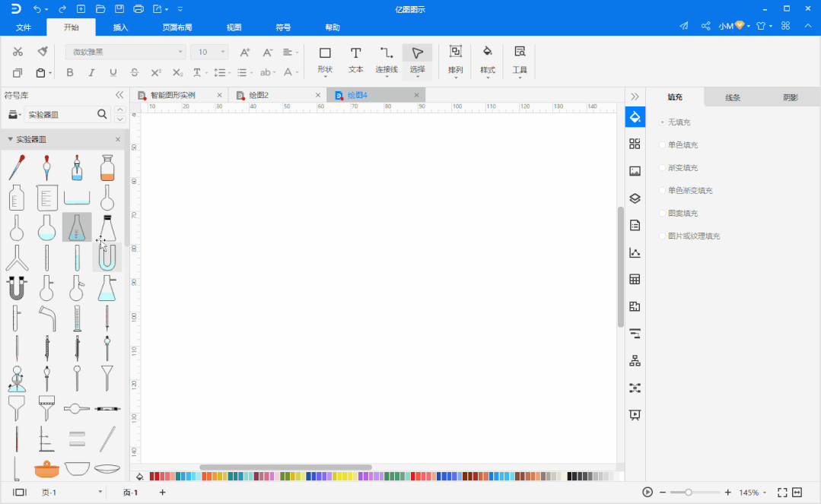Collapse the right properties panel chevron
Image resolution: width=821 pixels, height=504 pixels.
[x=635, y=97]
